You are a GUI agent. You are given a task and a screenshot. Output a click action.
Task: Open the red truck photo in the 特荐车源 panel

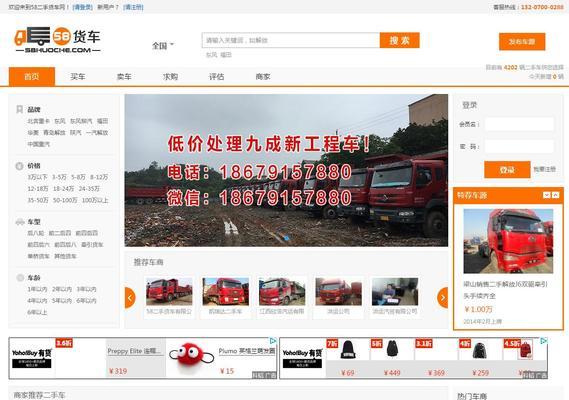[508, 241]
